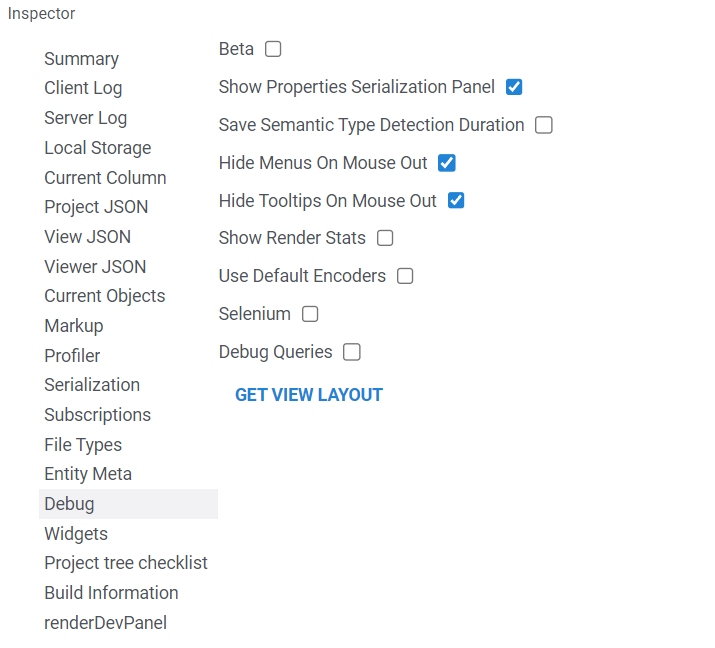Open the Widgets section
The image size is (715, 648).
(76, 534)
